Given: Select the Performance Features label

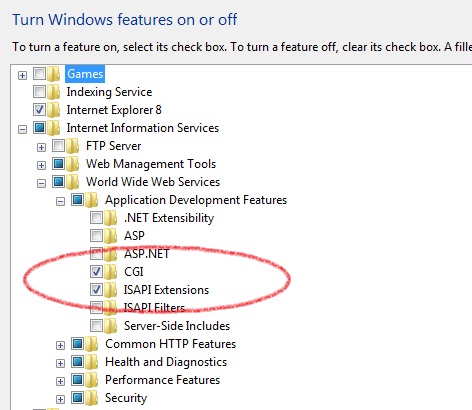Looking at the screenshot, I should (163, 380).
